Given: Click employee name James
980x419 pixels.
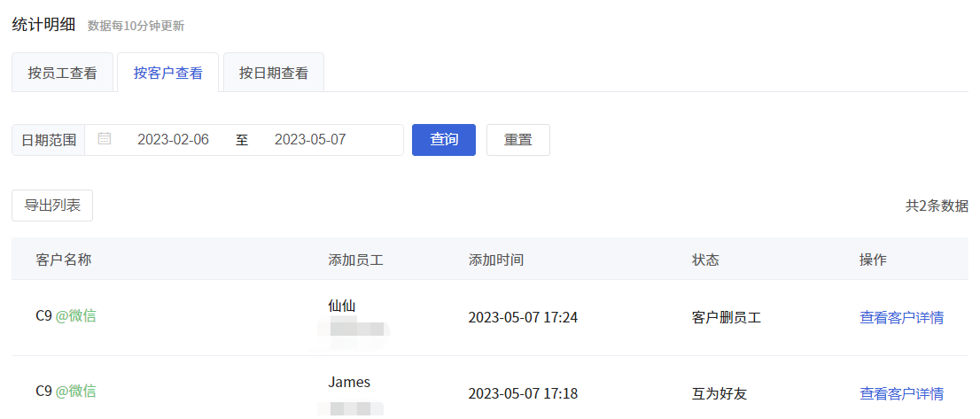Looking at the screenshot, I should pos(349,382).
